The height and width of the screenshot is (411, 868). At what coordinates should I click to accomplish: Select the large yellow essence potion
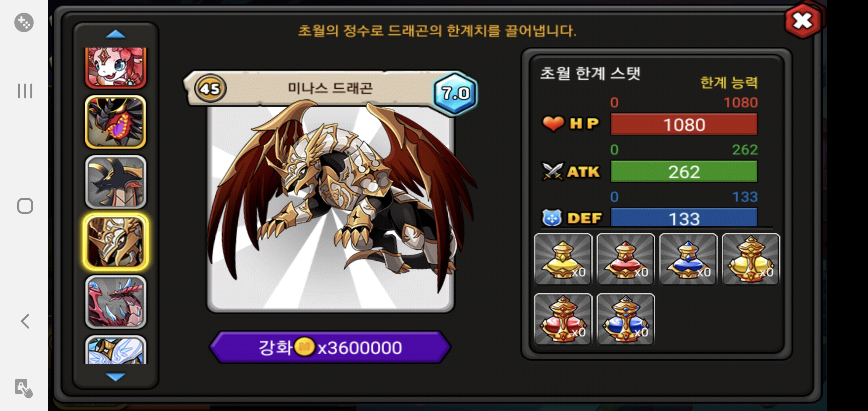point(751,259)
